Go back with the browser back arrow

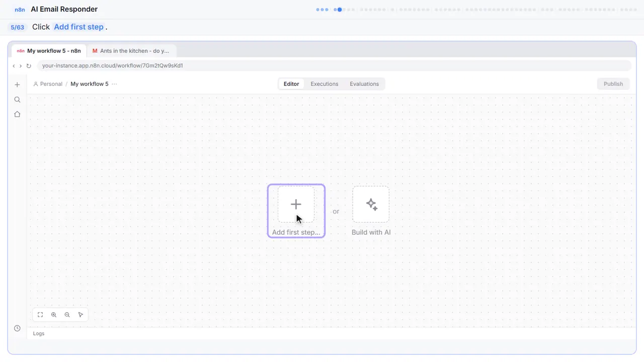click(x=14, y=66)
